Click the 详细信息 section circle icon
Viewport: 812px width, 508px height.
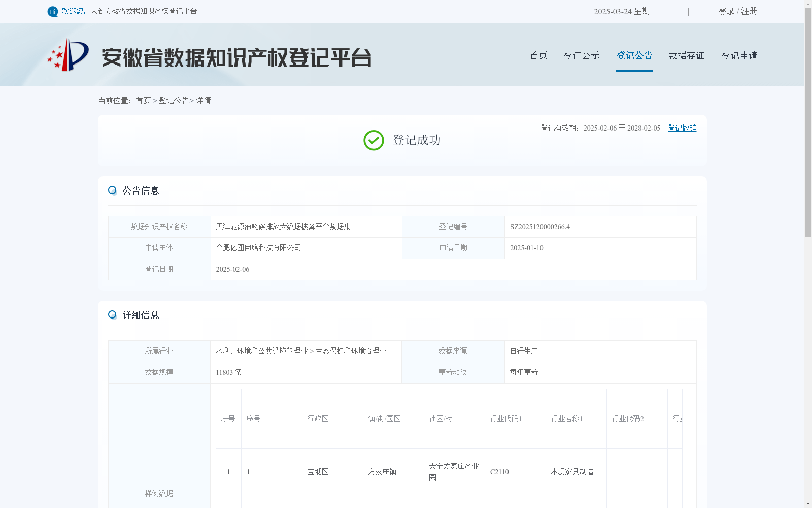pos(113,315)
